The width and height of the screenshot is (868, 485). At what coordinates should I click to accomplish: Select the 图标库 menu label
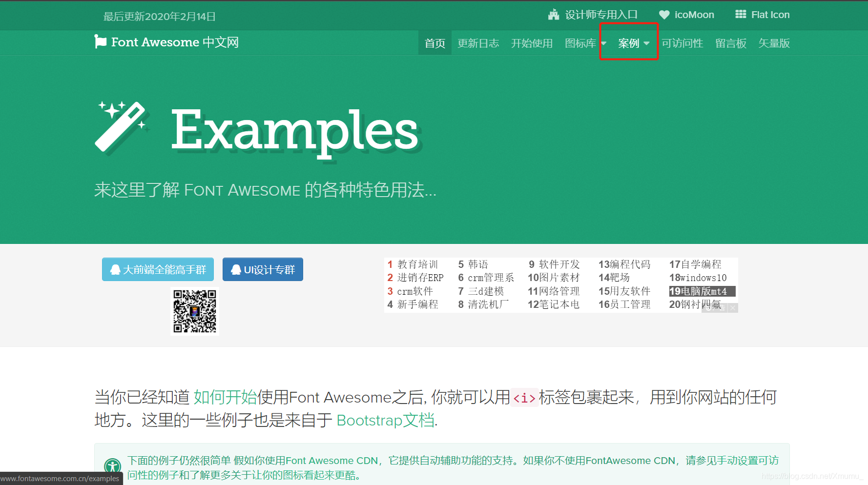pos(580,43)
